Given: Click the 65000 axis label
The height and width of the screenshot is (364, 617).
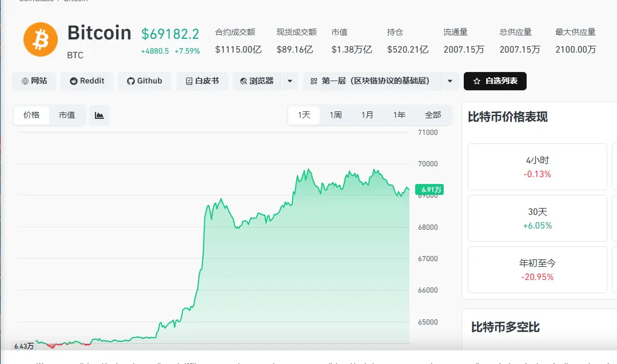Looking at the screenshot, I should click(428, 322).
